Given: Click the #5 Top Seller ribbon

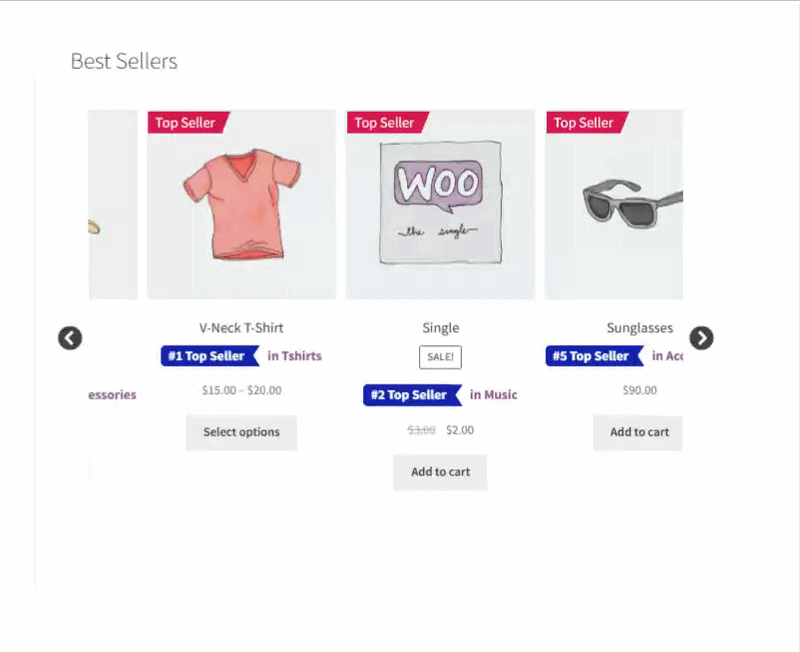Looking at the screenshot, I should coord(593,356).
